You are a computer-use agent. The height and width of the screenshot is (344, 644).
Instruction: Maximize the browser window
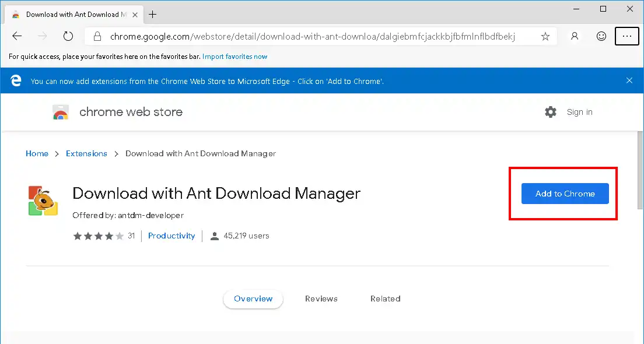603,9
